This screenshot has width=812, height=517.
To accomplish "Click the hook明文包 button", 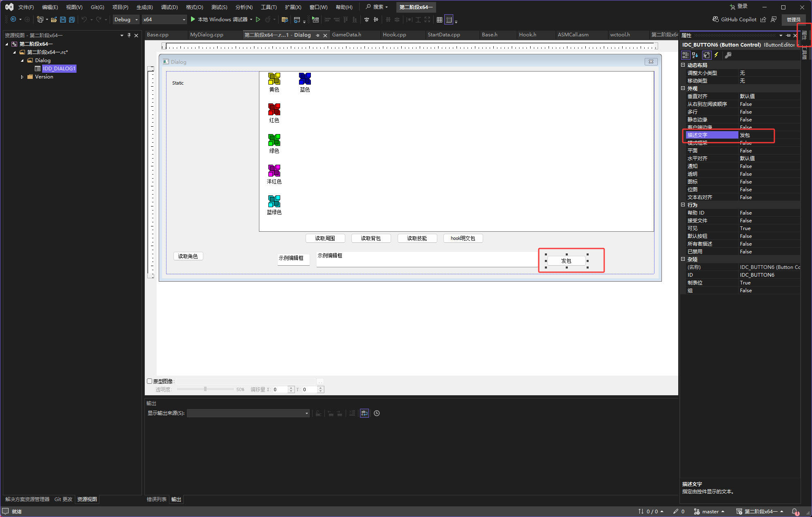I will (463, 238).
